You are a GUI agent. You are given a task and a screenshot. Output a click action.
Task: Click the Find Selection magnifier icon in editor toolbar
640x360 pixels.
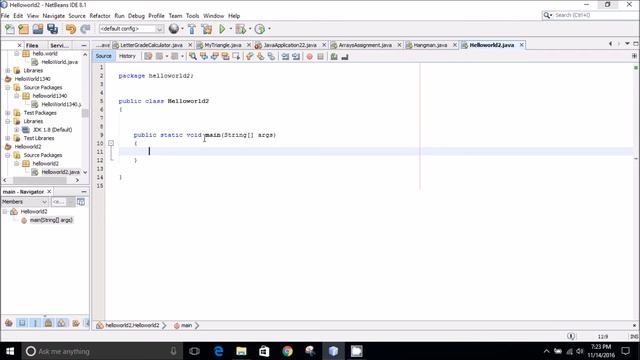[x=193, y=56]
